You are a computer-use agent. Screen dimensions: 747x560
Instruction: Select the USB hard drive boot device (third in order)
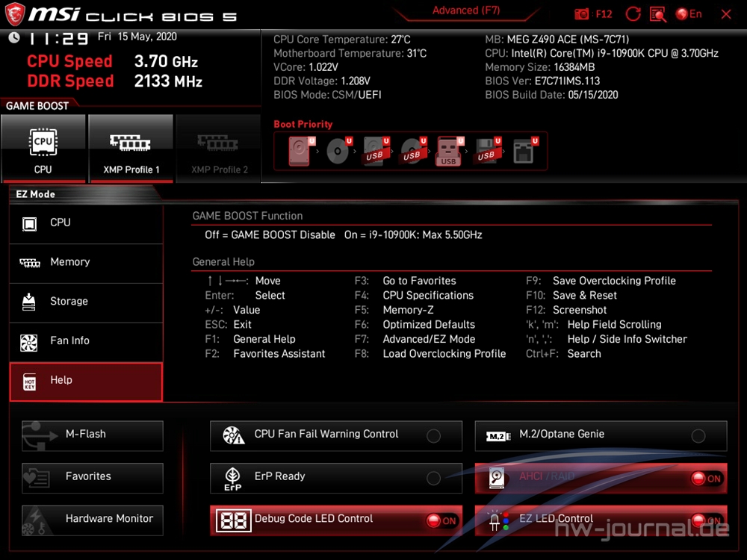point(376,152)
